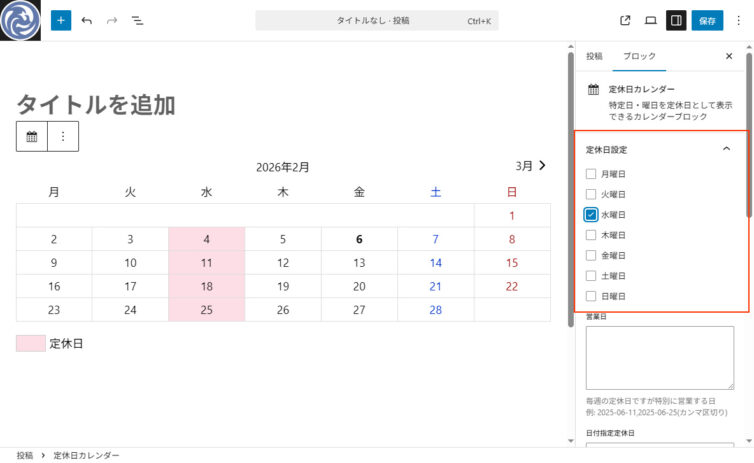Open the document overview list
This screenshot has width=754, height=463.
[138, 20]
